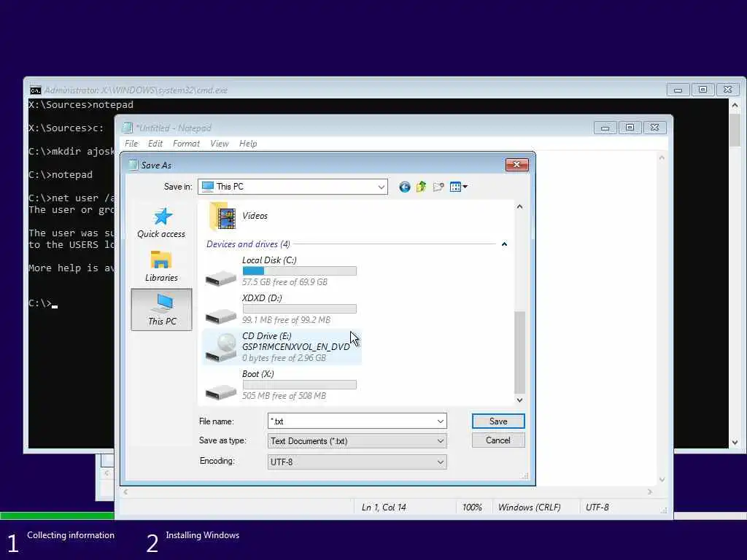
Task: Click the 99.1 MB free of 99.2 MB text
Action: tap(286, 320)
